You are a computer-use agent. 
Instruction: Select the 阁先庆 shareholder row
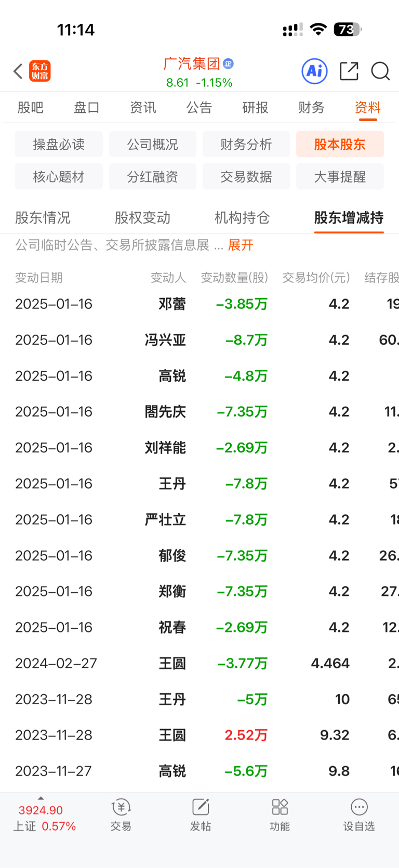click(x=199, y=411)
